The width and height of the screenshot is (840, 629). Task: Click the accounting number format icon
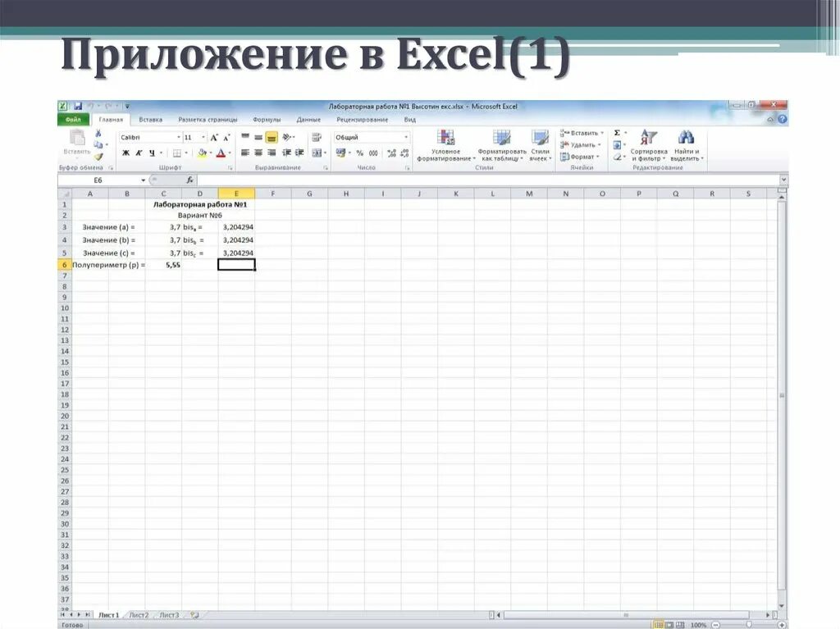(340, 153)
